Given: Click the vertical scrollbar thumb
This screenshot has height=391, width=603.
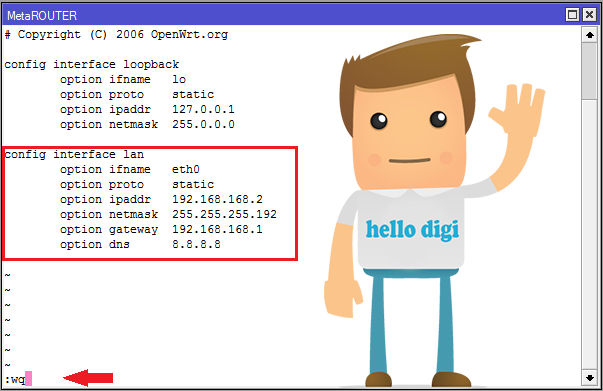Looking at the screenshot, I should coord(590,71).
